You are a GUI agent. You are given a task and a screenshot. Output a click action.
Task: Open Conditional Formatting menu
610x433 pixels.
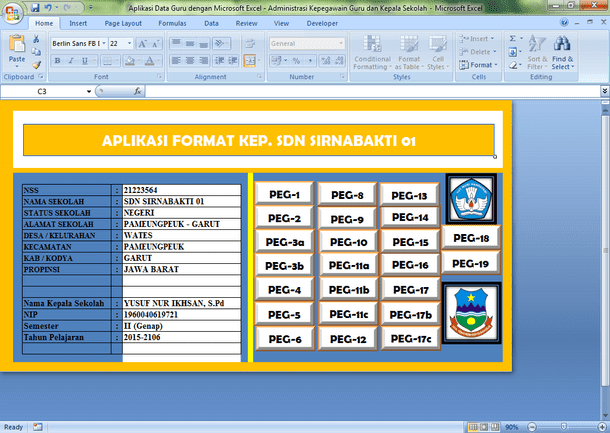pos(372,53)
